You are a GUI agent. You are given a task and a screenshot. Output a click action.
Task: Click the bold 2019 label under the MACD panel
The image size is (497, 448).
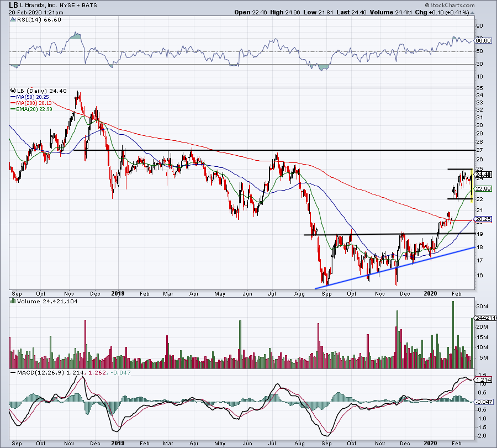point(118,443)
